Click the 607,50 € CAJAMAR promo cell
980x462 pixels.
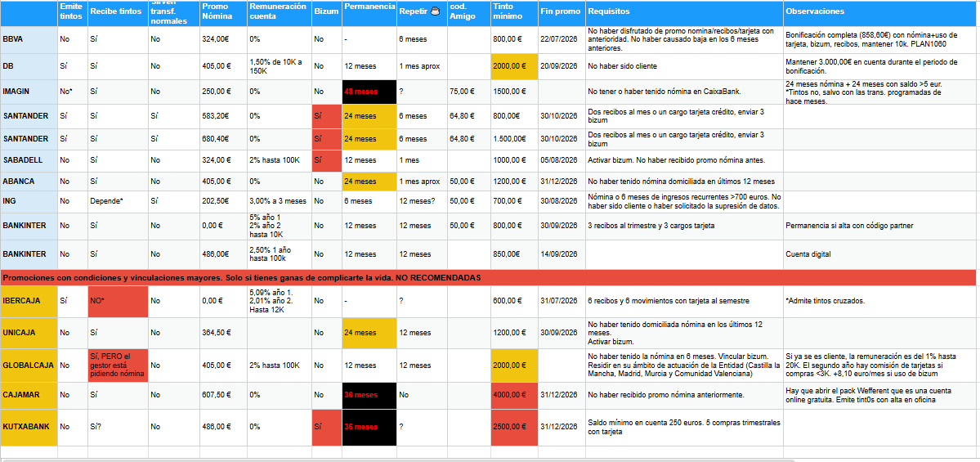click(x=223, y=395)
